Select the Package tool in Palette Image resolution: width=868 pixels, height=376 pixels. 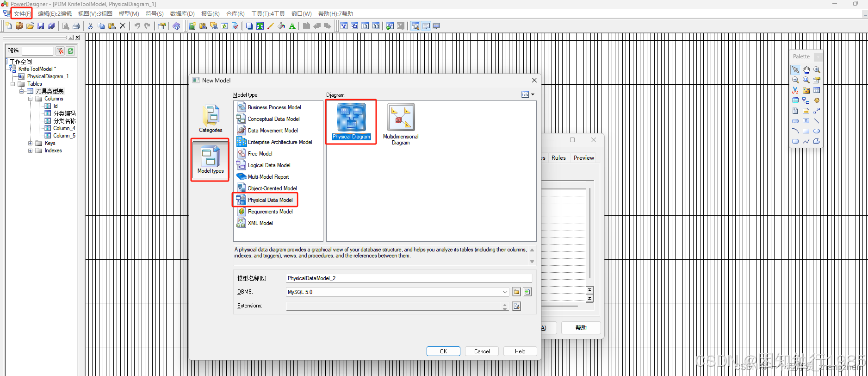(806, 90)
